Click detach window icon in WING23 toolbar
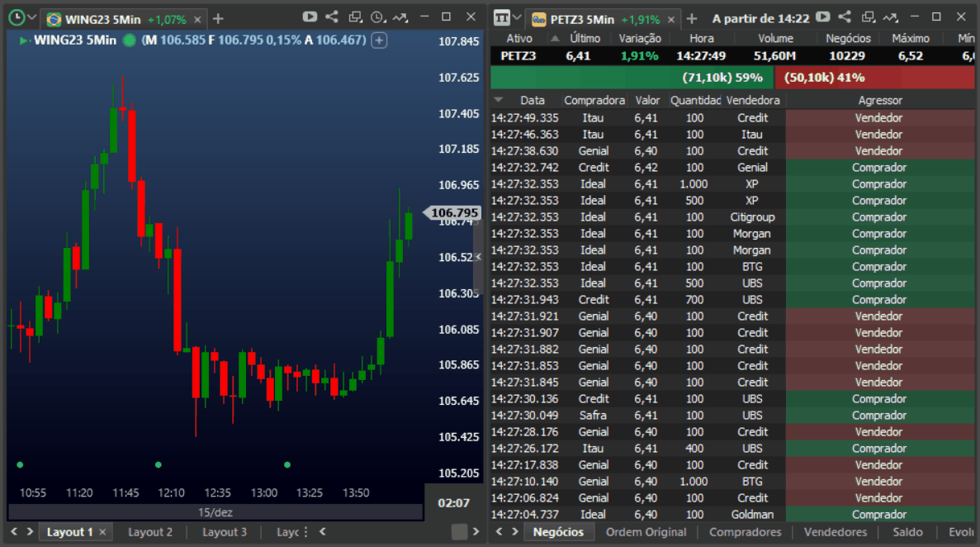Screen dimensions: 980x547 click(x=355, y=17)
